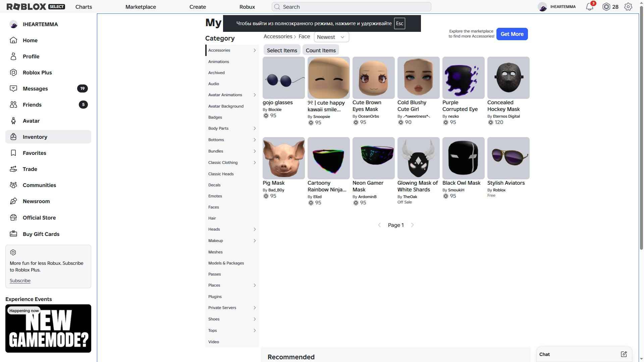644x362 pixels.
Task: Click the Official Store sidebar icon
Action: (x=13, y=218)
